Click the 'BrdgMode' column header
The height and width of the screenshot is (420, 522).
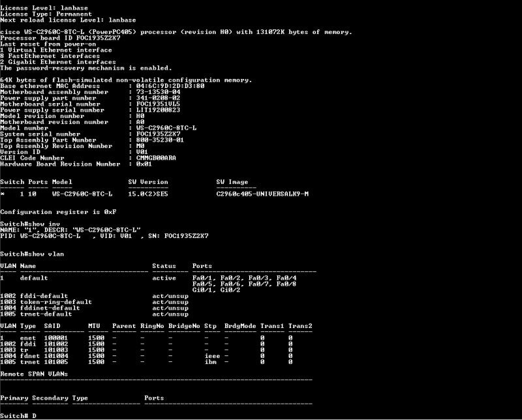click(240, 325)
